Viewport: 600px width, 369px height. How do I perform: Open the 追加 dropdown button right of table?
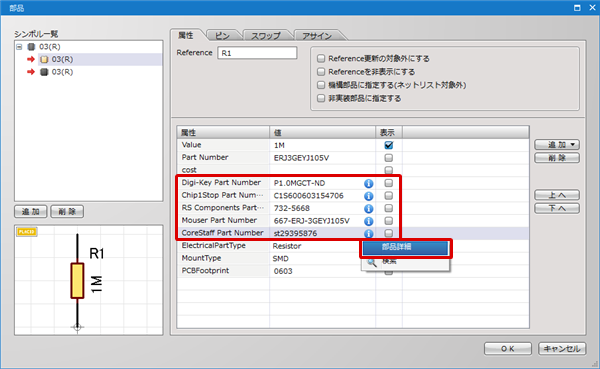(557, 145)
